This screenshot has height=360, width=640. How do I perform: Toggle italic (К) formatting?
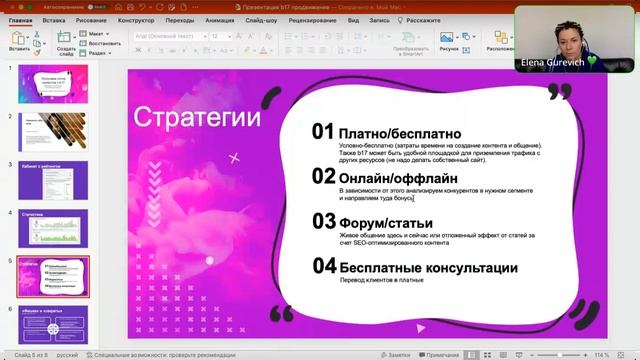[x=149, y=51]
